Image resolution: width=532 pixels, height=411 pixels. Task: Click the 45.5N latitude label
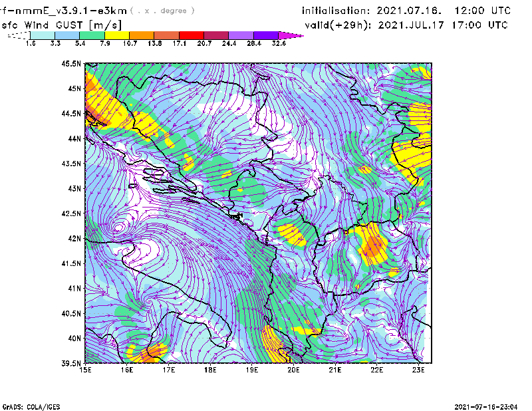click(71, 63)
